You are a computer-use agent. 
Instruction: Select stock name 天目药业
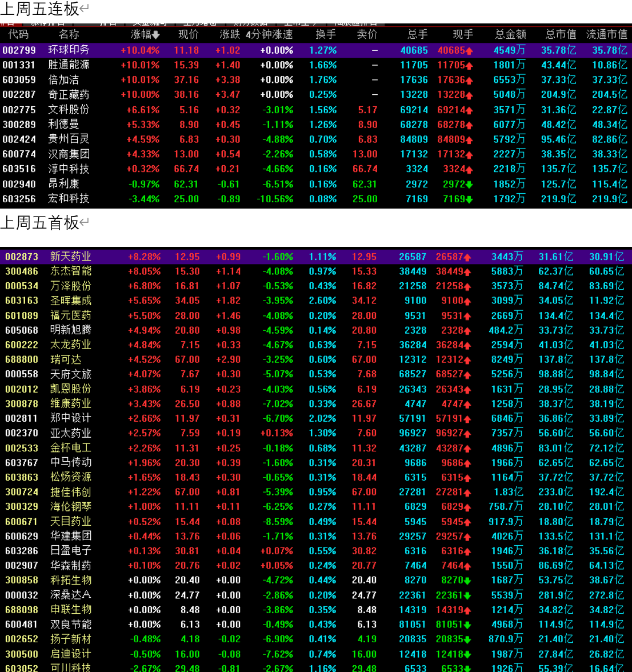click(71, 522)
